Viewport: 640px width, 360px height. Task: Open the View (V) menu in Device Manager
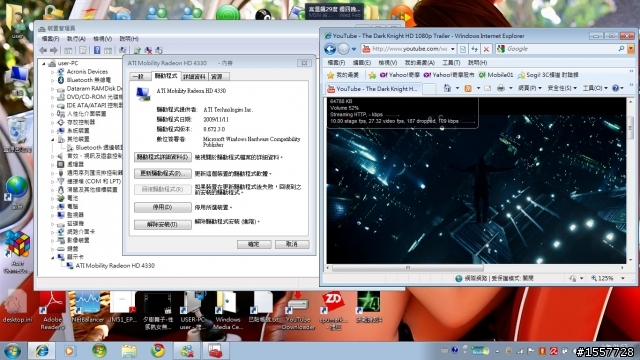102,39
